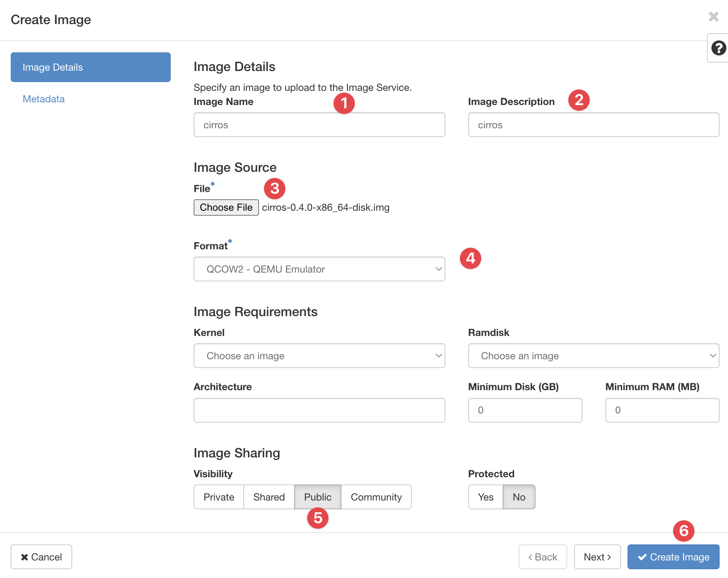Open the help panel via the question mark icon
Image resolution: width=728 pixels, height=578 pixels.
click(x=718, y=48)
